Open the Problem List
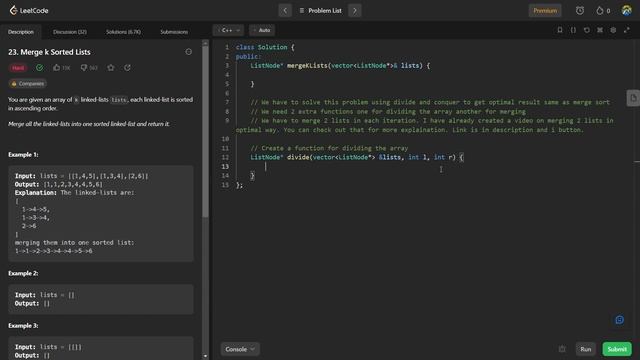The width and height of the screenshot is (640, 360). coord(320,11)
